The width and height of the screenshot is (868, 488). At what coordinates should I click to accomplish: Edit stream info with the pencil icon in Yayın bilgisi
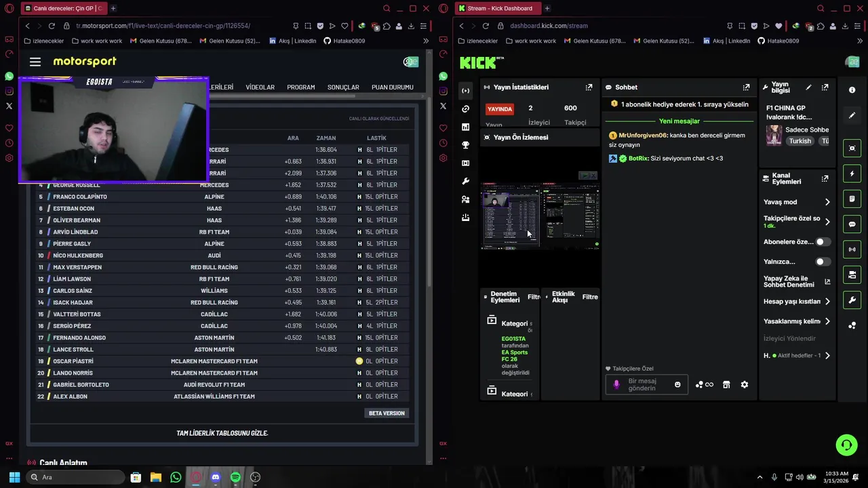(x=808, y=87)
